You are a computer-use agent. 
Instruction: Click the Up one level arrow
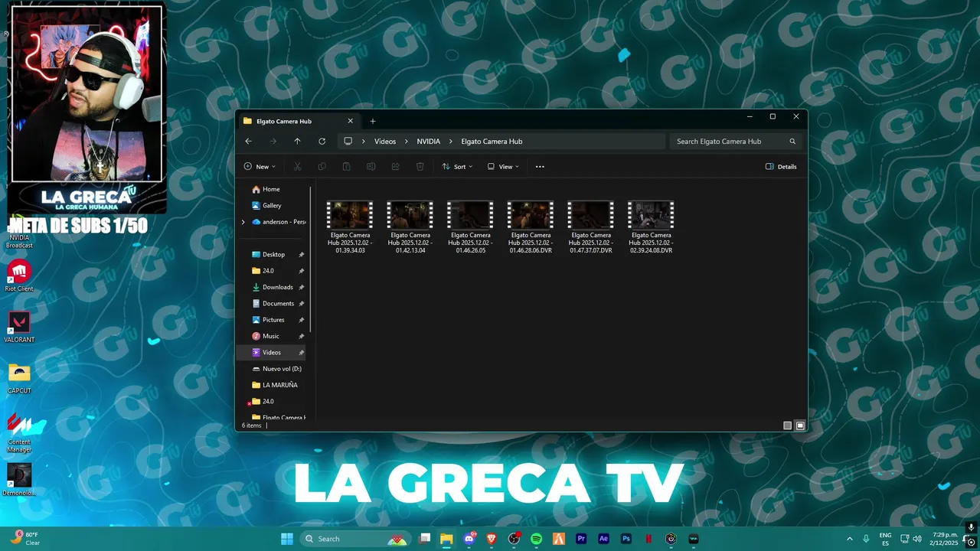297,142
